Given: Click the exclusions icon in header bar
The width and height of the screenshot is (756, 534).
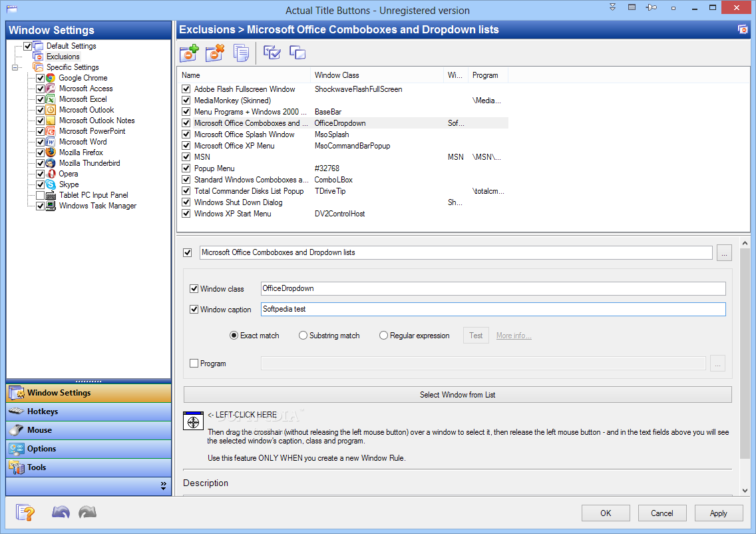Looking at the screenshot, I should (743, 29).
